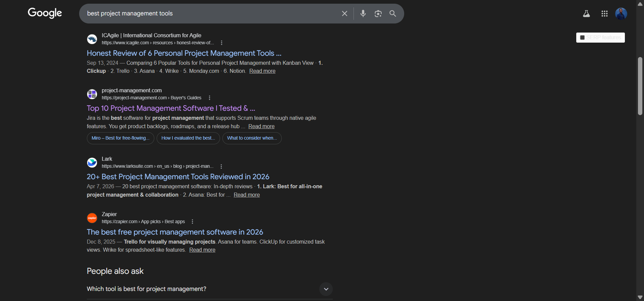Start voice search with the microphone icon
The height and width of the screenshot is (301, 644).
tap(363, 13)
